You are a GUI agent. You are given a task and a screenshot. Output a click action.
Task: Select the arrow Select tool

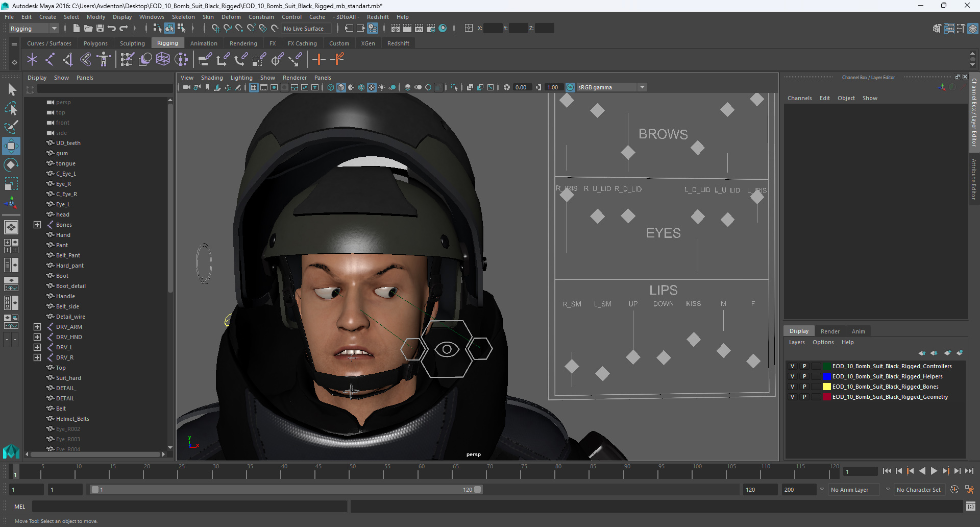point(11,90)
